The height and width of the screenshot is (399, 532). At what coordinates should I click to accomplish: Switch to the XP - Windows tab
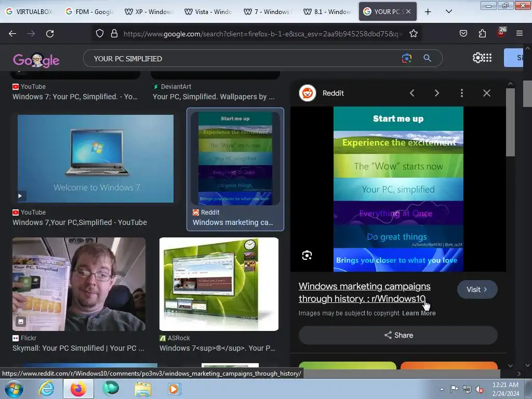coord(149,11)
